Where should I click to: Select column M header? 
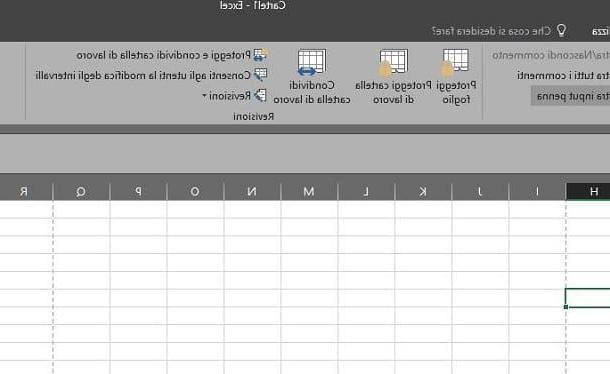click(x=309, y=191)
